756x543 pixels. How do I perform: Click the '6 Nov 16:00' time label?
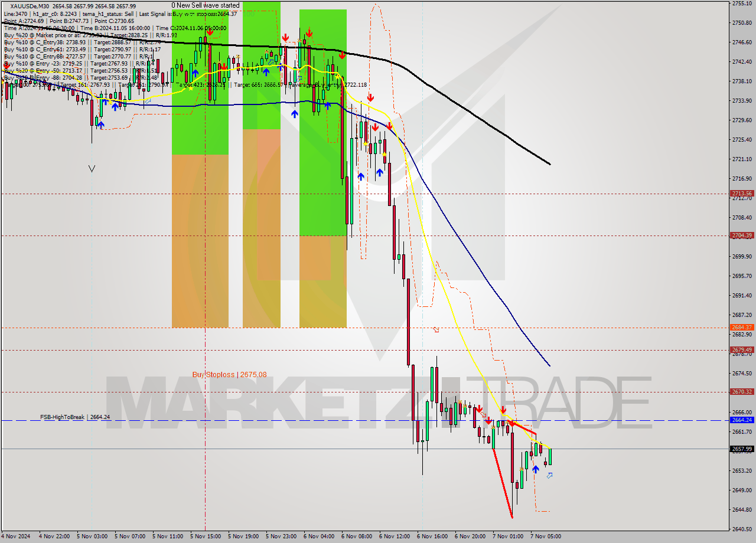432,537
